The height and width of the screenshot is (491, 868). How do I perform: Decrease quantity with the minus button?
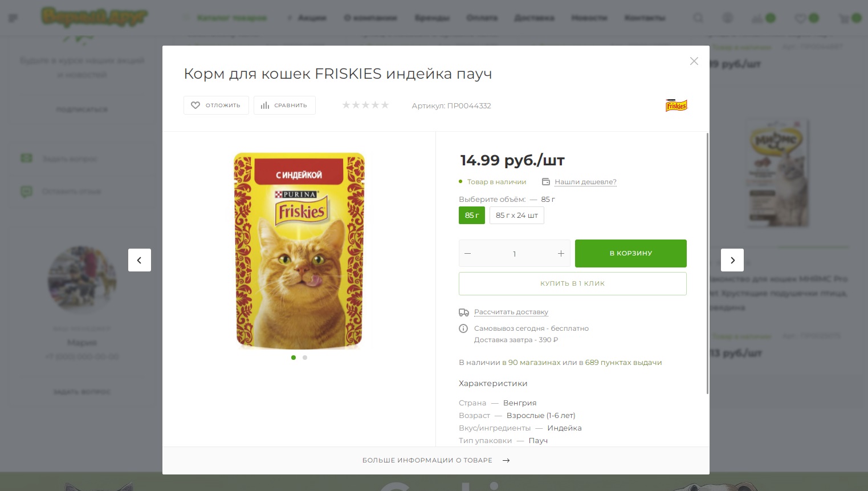(468, 253)
